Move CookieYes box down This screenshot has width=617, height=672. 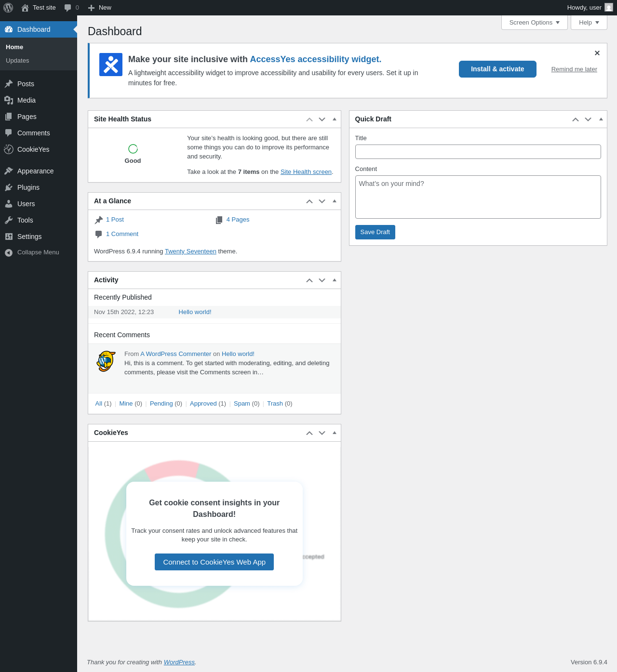322,433
